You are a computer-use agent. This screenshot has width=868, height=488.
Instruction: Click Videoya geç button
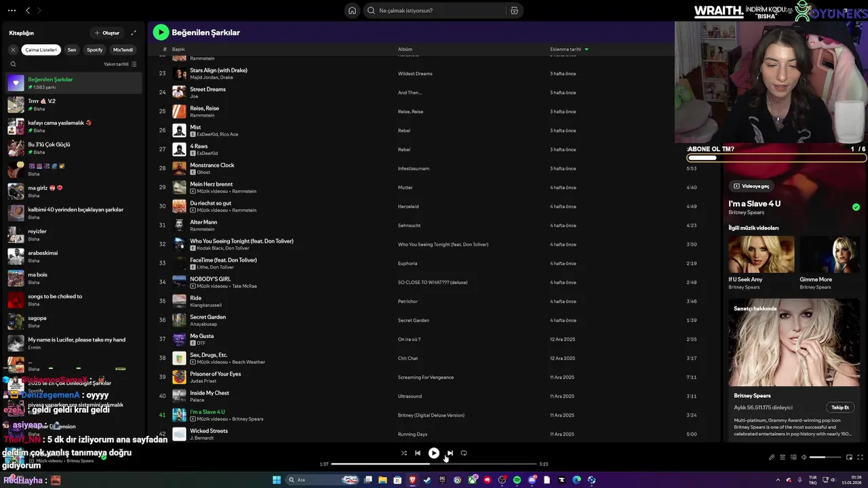(751, 186)
